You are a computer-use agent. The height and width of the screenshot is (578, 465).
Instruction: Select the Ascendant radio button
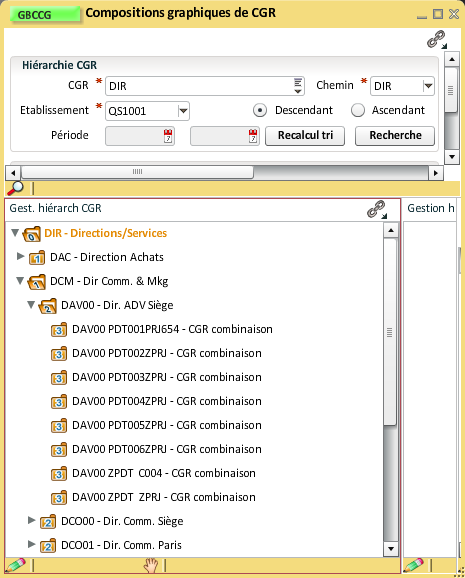[x=358, y=110]
